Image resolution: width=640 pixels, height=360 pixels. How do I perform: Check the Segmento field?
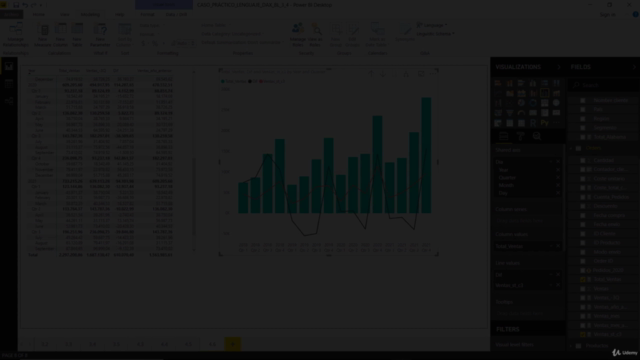pyautogui.click(x=583, y=128)
